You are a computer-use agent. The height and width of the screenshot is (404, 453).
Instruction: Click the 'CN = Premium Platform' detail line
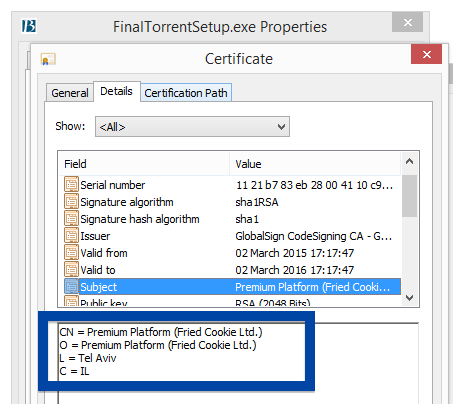click(161, 332)
